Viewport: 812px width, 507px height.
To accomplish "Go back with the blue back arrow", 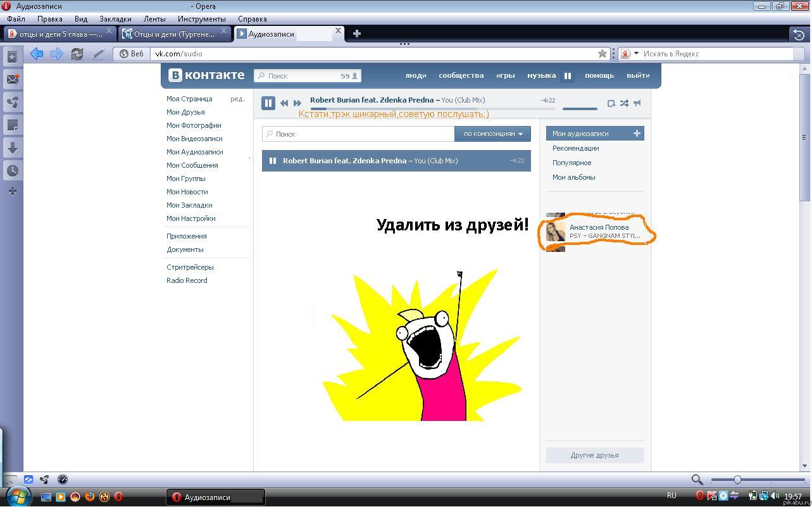I will coord(37,54).
